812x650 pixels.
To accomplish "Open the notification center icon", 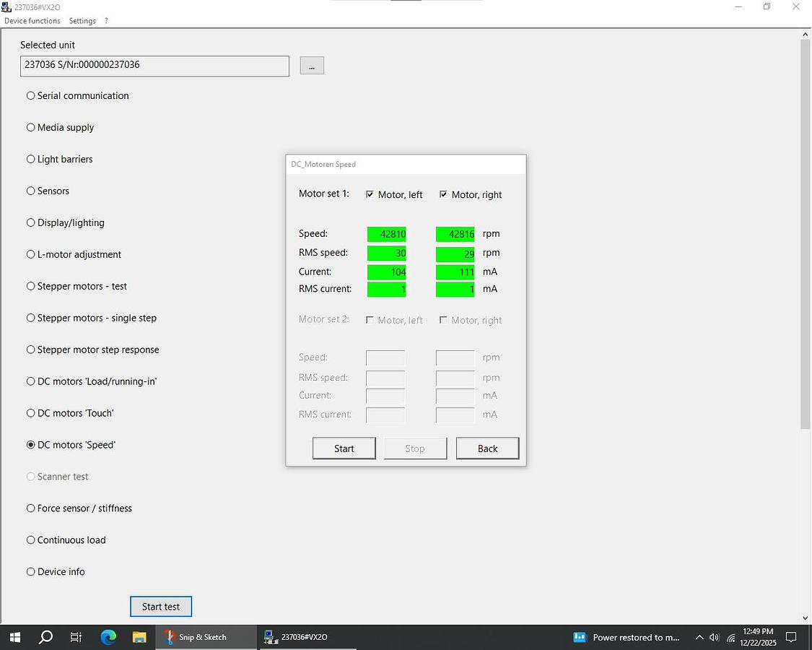I will [791, 637].
